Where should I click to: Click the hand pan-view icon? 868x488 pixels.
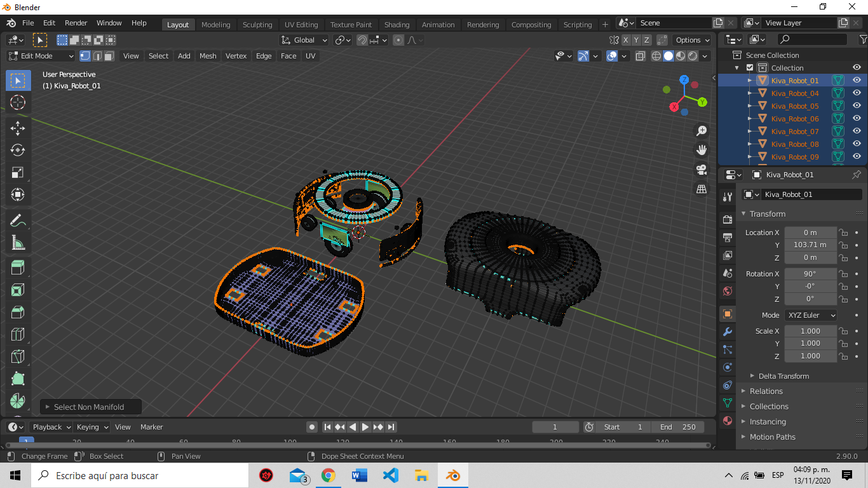pos(702,151)
